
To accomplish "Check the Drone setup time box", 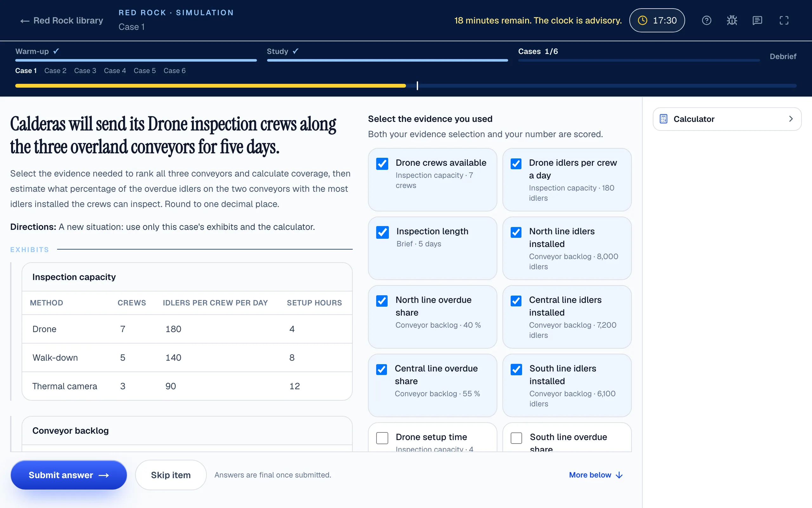I will pos(382,438).
